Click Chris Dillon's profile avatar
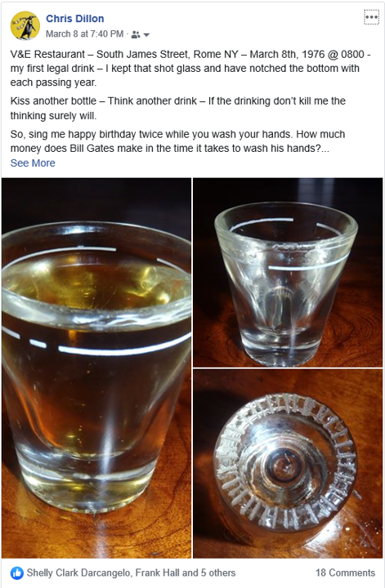 coord(25,25)
